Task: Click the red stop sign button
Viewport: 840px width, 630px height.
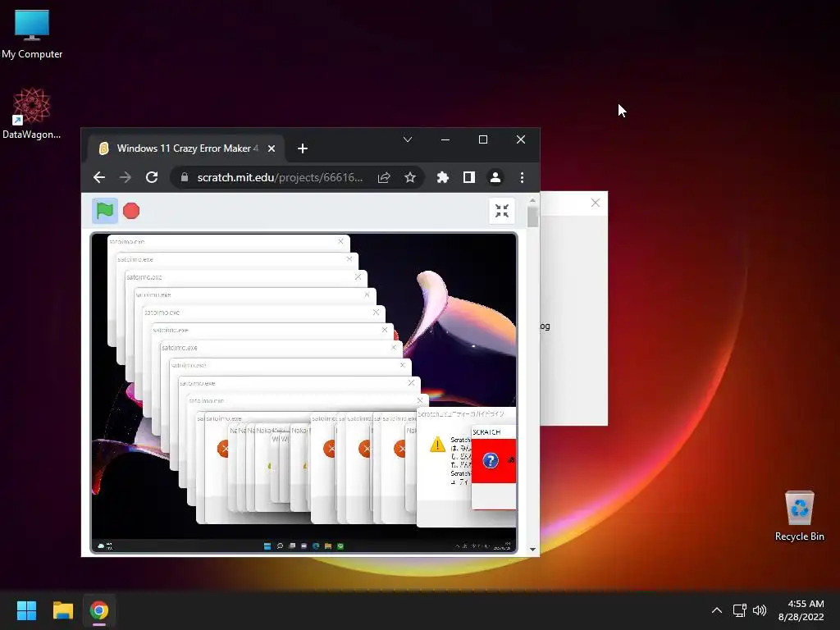Action: 131,211
